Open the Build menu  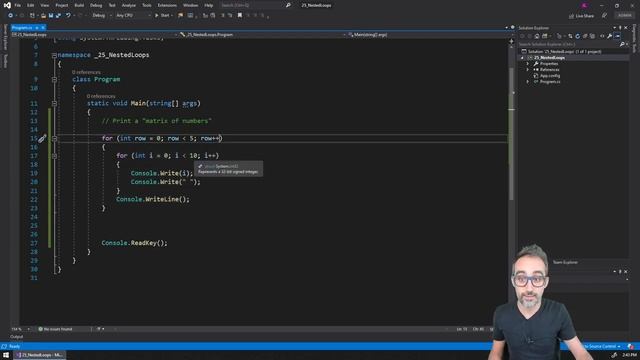[x=79, y=5]
